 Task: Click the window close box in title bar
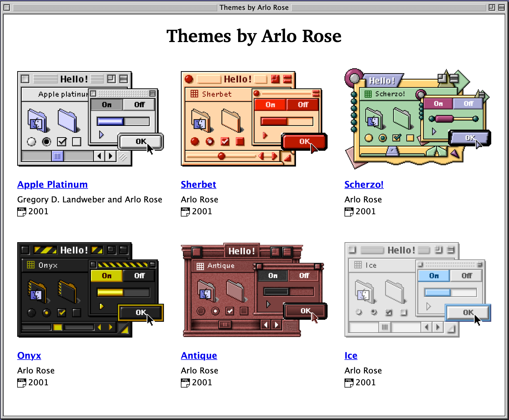coord(7,8)
